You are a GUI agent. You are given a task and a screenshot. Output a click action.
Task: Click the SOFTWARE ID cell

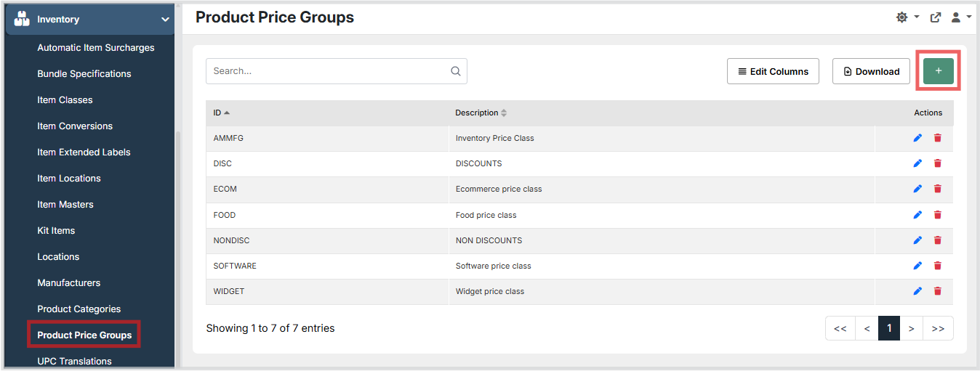pyautogui.click(x=327, y=266)
